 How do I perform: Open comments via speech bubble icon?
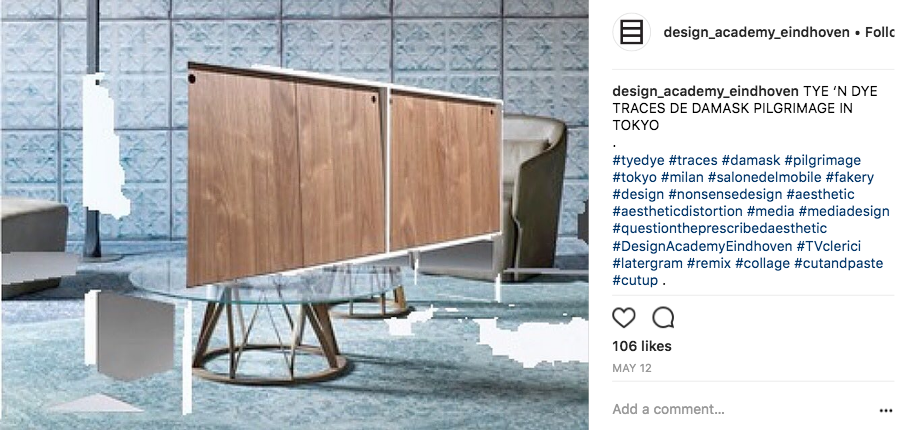coord(663,318)
